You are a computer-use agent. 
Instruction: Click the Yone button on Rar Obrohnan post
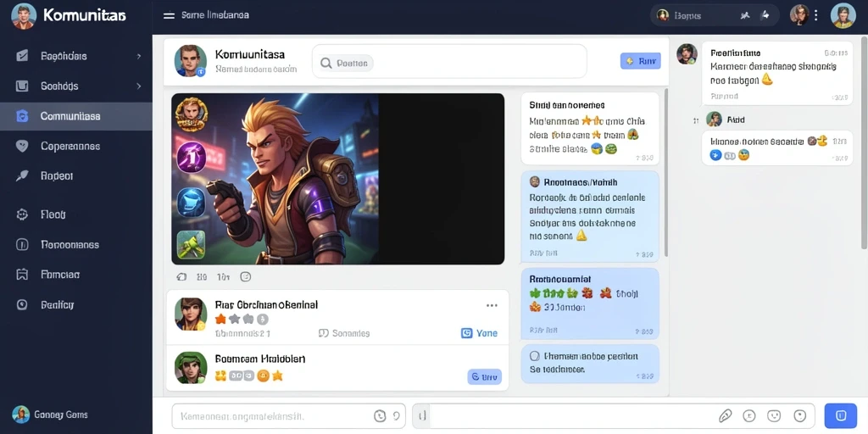(480, 332)
